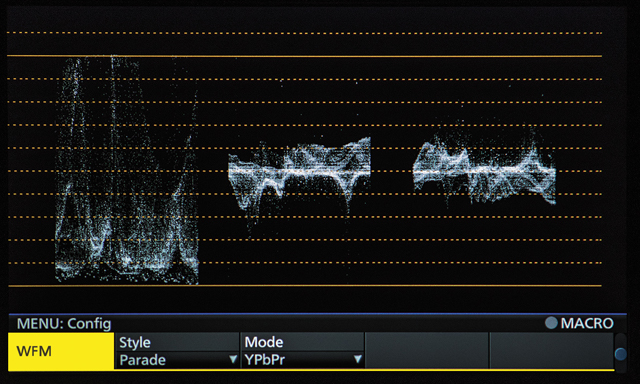
Task: Click the Pr waveform trace
Action: coord(484,165)
